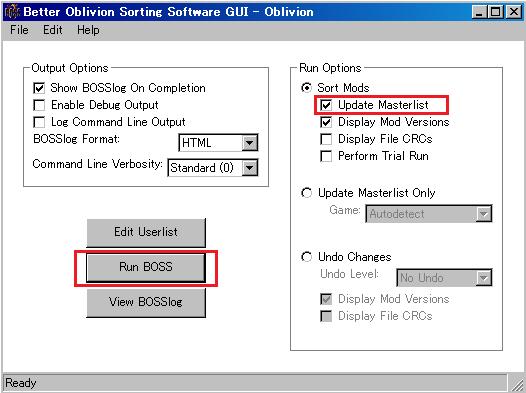Click the BOSS application icon in title bar
Image resolution: width=526 pixels, height=393 pixels.
tap(13, 12)
